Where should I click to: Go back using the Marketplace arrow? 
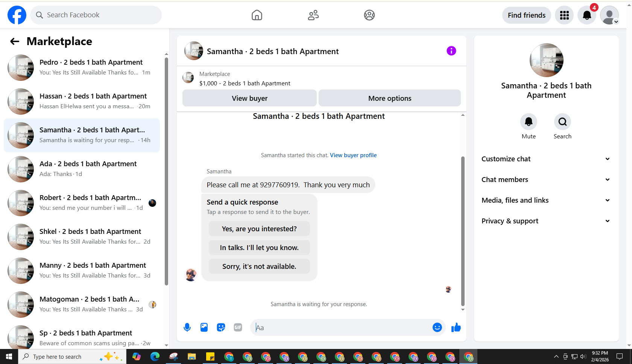coord(15,41)
